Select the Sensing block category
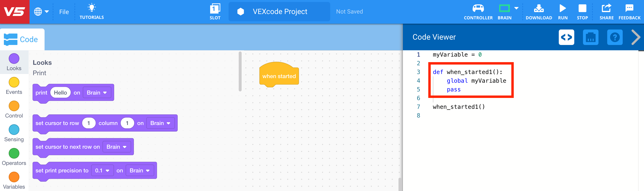The image size is (644, 191). 14,132
